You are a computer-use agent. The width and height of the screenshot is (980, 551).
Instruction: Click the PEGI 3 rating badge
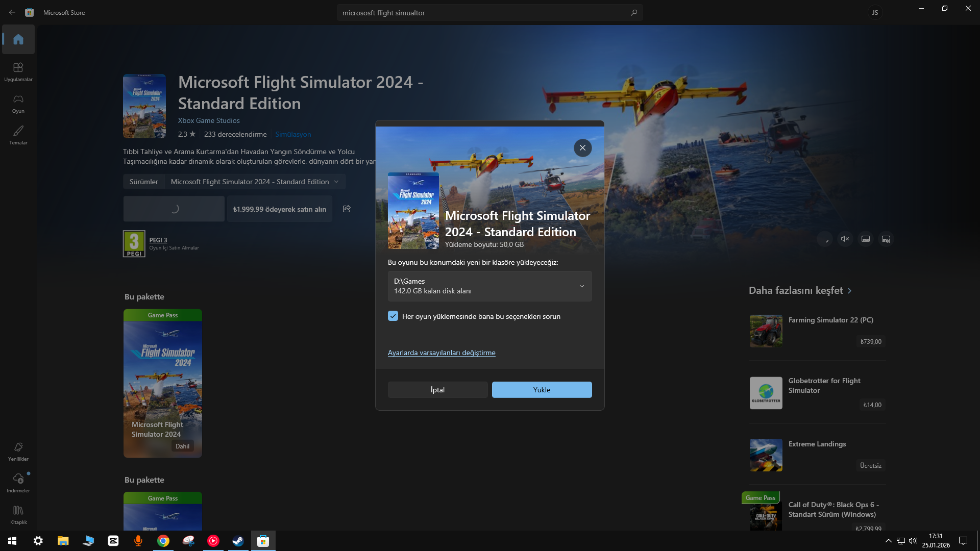coord(134,244)
